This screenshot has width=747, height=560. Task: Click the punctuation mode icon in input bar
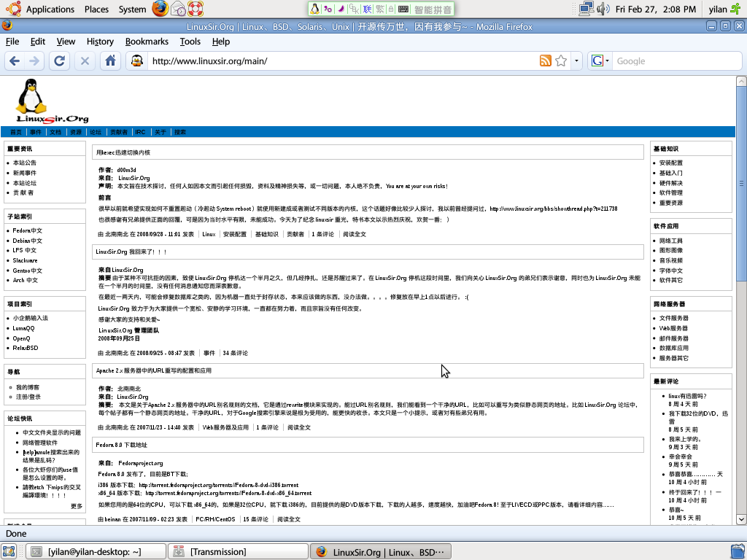click(x=328, y=9)
